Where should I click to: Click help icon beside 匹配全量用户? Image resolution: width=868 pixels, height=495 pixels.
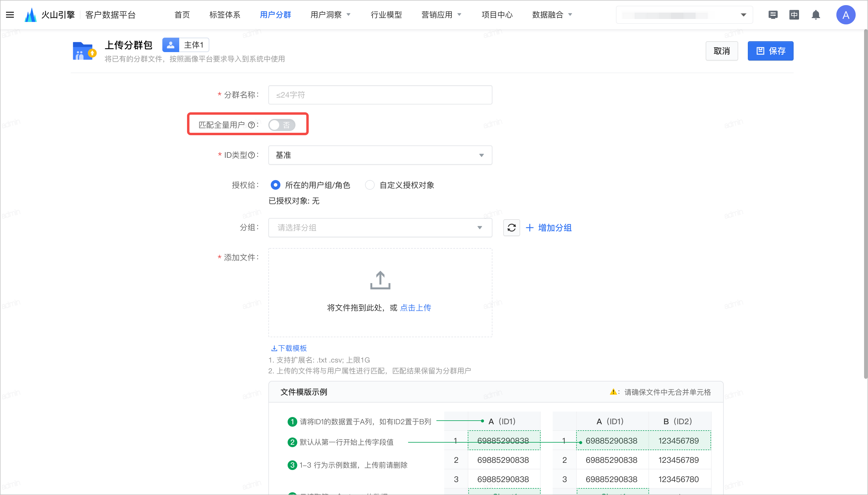click(x=251, y=125)
